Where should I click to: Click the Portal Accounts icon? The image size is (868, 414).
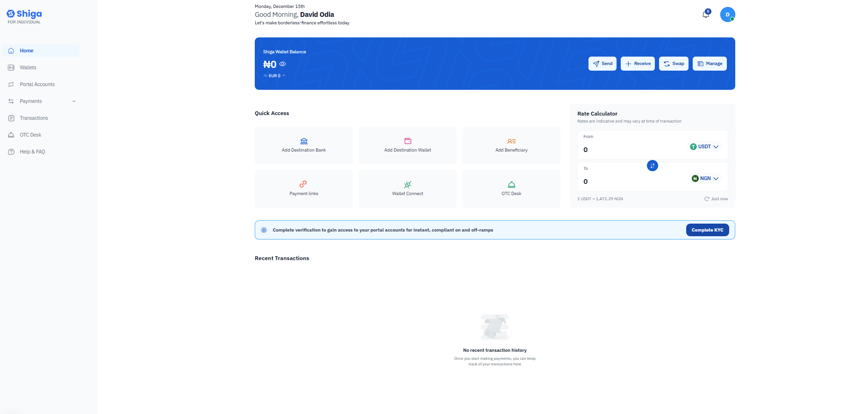pyautogui.click(x=11, y=84)
